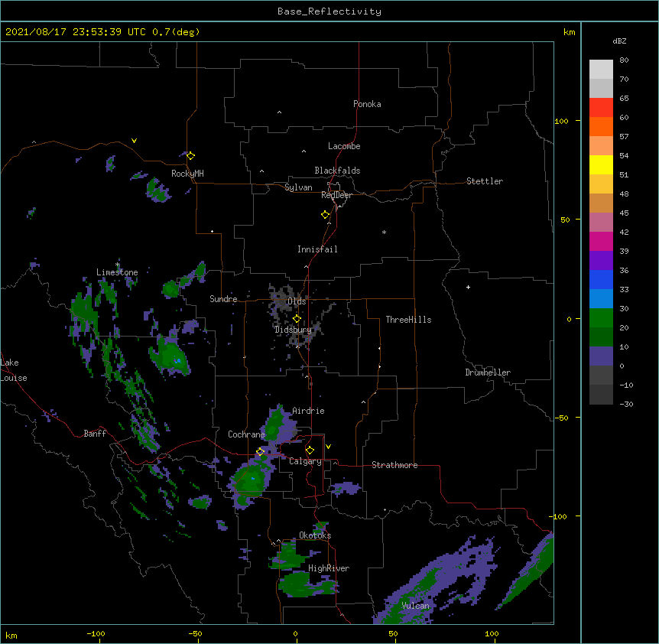The image size is (659, 644).
Task: Pick the slate purple 10-0 dBZ legend swatch
Action: pyautogui.click(x=601, y=356)
